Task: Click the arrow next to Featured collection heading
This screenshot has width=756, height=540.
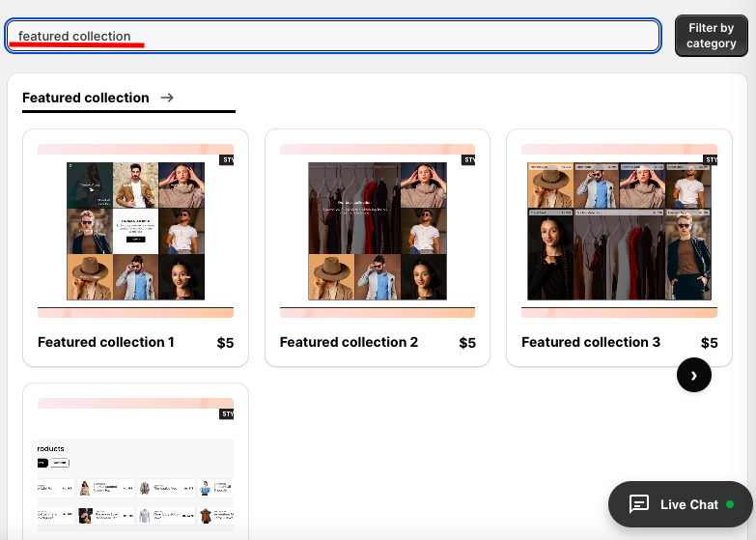Action: (167, 98)
